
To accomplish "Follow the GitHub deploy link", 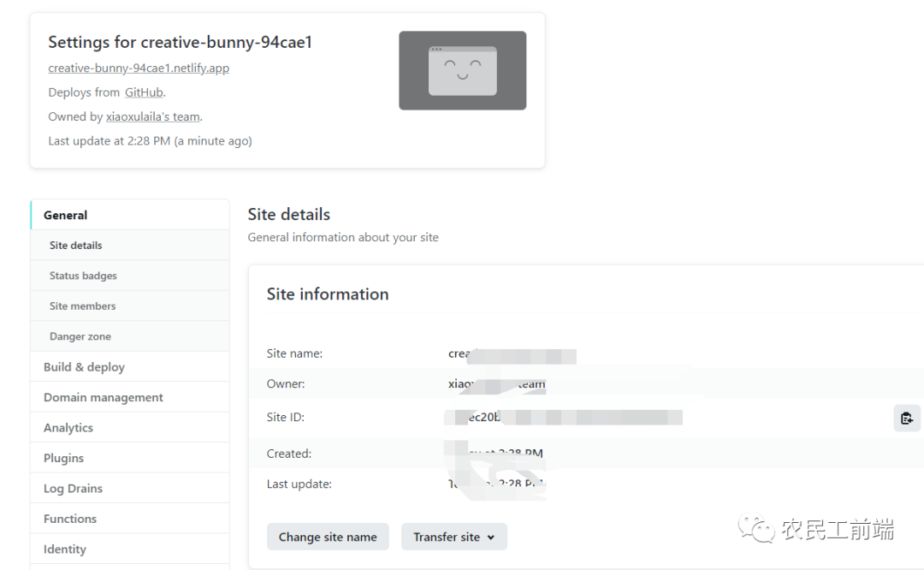I will pos(144,92).
